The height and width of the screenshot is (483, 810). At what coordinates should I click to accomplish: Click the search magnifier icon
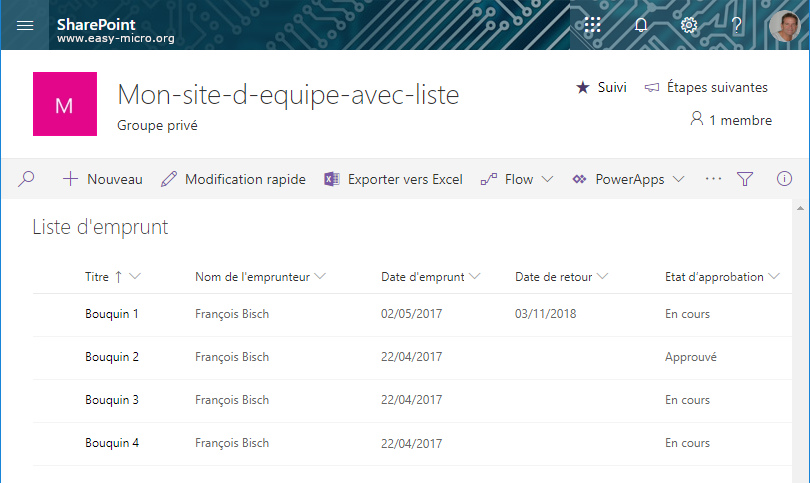click(x=26, y=179)
